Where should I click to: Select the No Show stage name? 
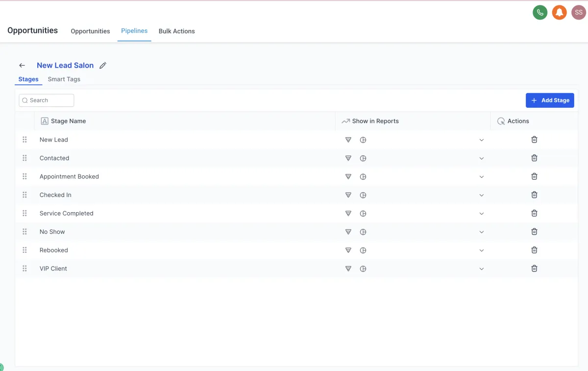[52, 232]
